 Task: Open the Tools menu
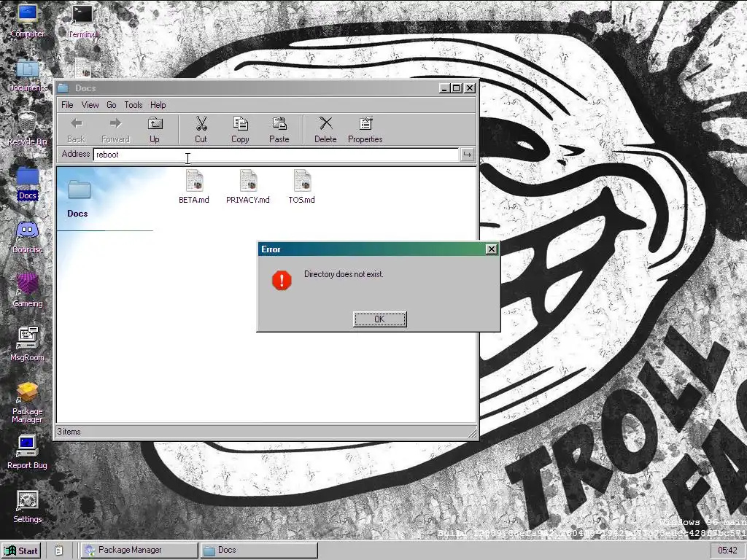[x=133, y=105]
